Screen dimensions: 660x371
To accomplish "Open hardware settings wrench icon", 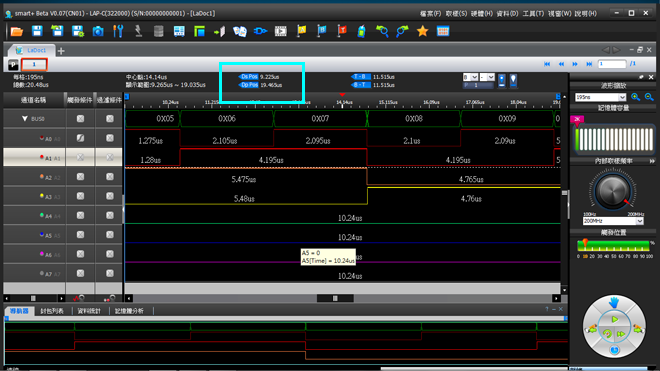I will click(x=118, y=32).
